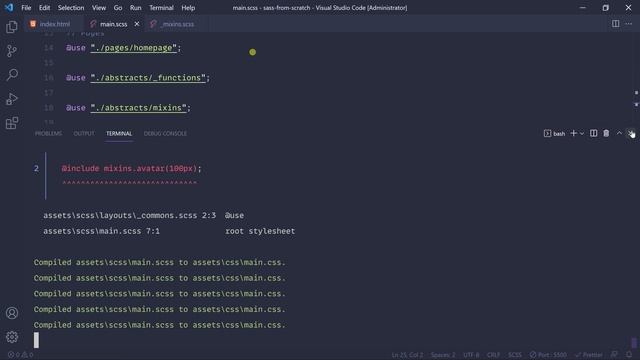Create a new terminal with plus icon
The width and height of the screenshot is (640, 360).
[x=573, y=133]
